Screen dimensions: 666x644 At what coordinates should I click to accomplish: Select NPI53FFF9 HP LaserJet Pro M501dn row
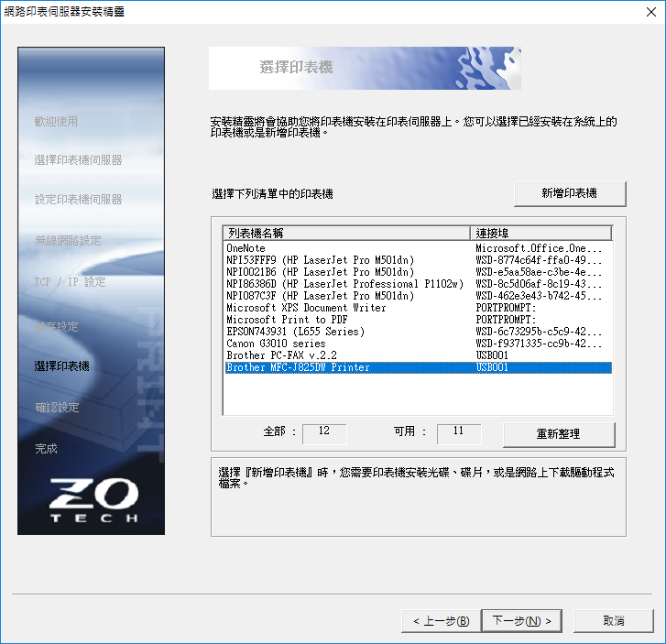coord(419,260)
